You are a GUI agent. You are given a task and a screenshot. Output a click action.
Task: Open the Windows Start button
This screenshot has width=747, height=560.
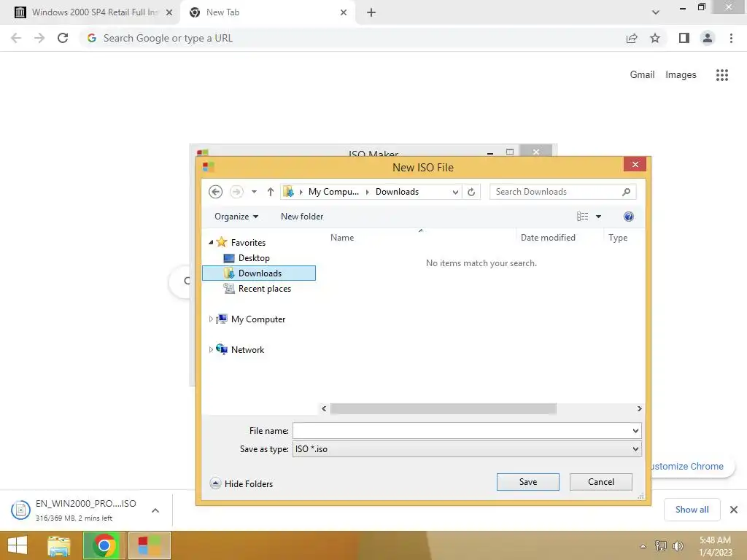click(x=18, y=545)
